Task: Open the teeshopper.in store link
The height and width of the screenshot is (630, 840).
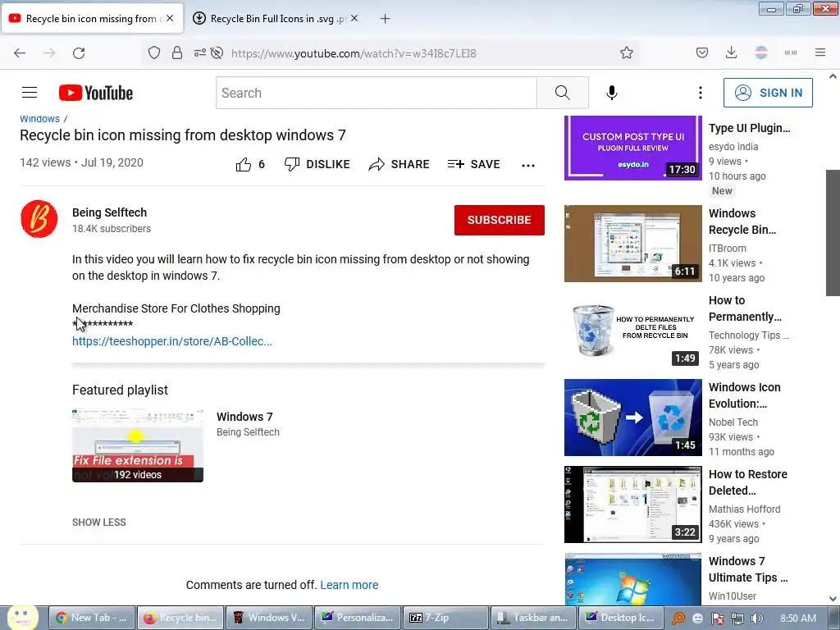Action: (172, 341)
